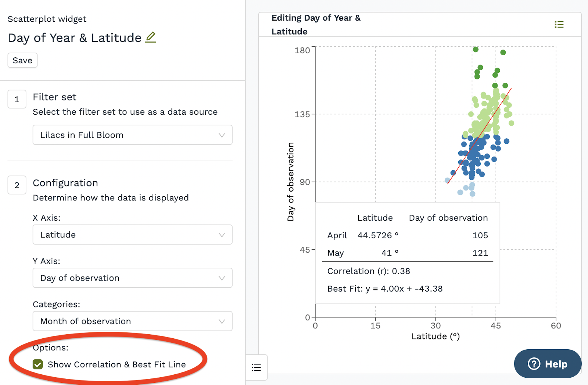Click the step 2 number badge
Viewport: 588px width, 385px height.
pyautogui.click(x=17, y=185)
